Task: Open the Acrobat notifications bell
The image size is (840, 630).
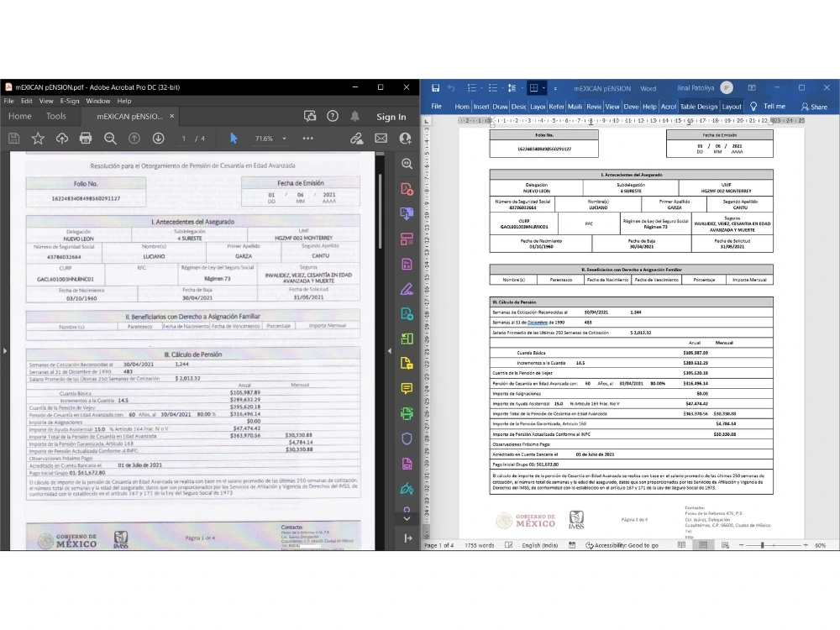Action: point(354,116)
